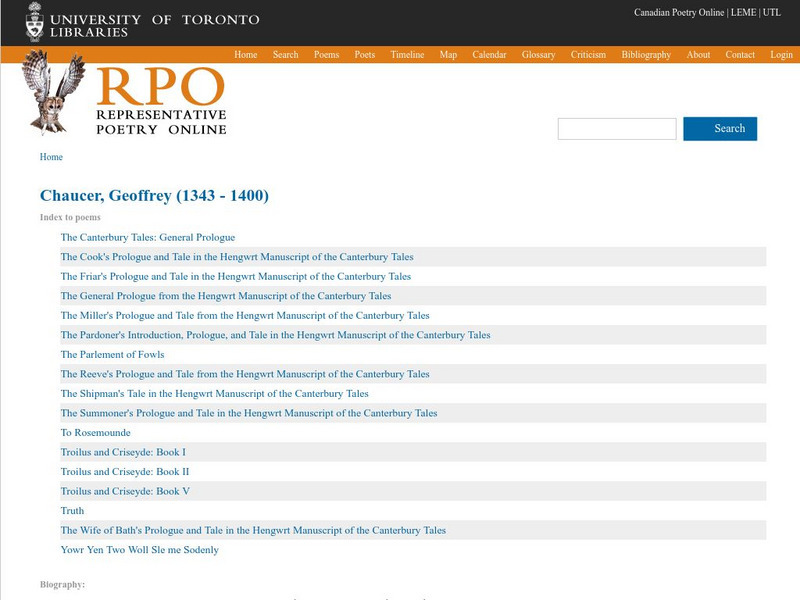Open The Pardoner's Introduction, Prologue, and Tale
800x600 pixels.
coord(276,335)
